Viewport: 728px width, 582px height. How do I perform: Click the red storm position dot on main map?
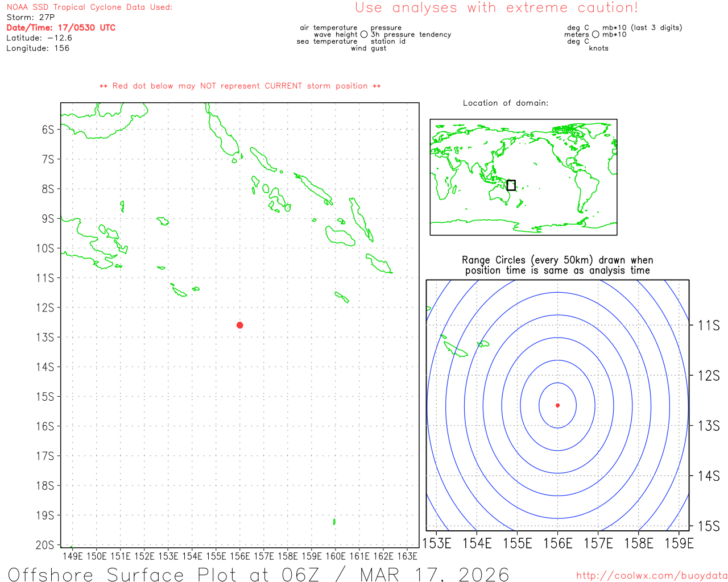click(x=240, y=325)
